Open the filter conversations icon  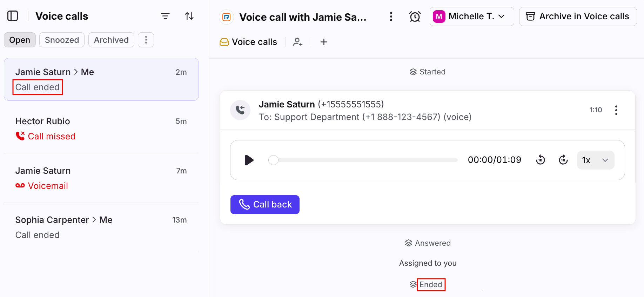click(165, 16)
